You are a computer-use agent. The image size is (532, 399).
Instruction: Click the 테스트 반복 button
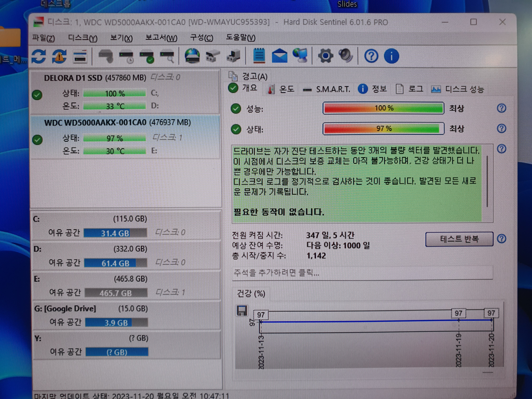(x=459, y=239)
